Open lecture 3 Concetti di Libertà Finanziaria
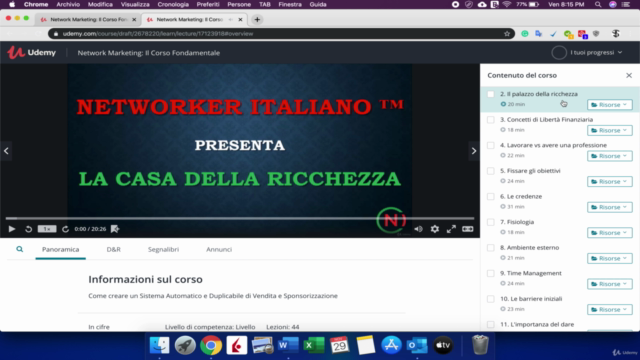Screen dimensions: 640x360 tap(546, 120)
